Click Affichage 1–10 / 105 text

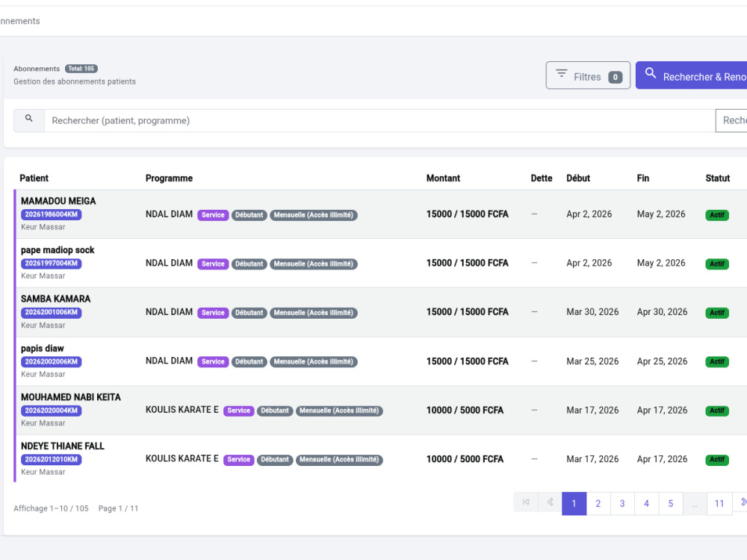coord(51,508)
